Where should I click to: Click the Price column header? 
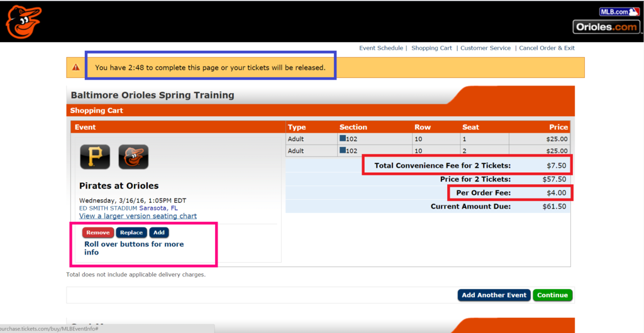point(558,127)
